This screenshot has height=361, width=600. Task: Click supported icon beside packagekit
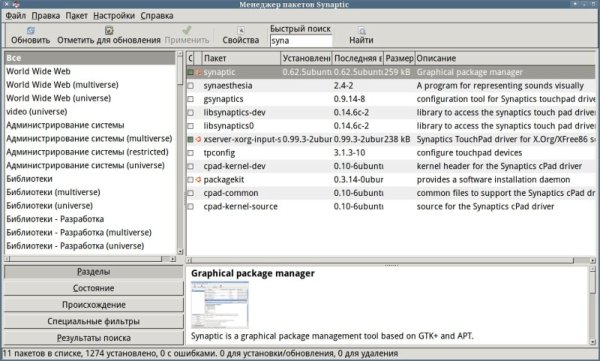199,180
